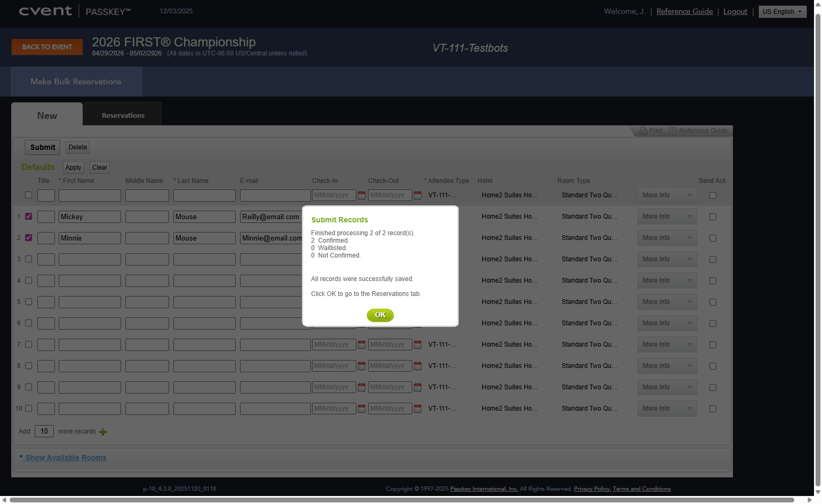
Task: Click Back To Event button
Action: [x=47, y=47]
